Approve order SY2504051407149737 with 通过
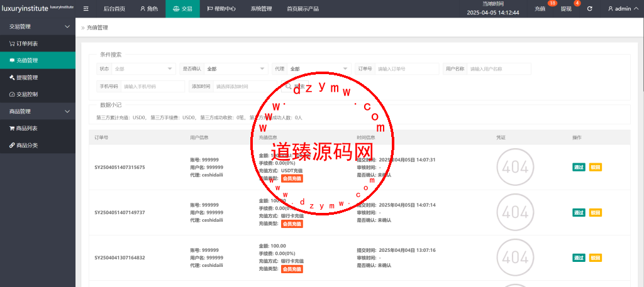 579,212
